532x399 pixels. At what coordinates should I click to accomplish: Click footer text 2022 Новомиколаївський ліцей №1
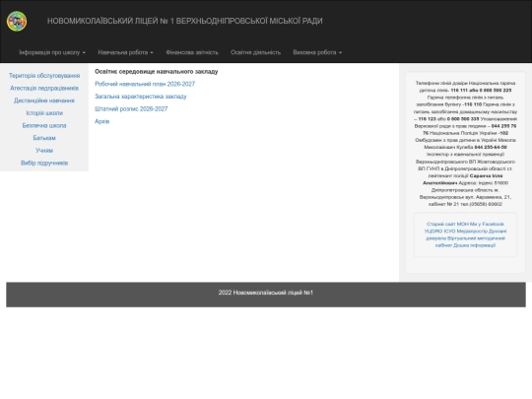pyautogui.click(x=266, y=293)
